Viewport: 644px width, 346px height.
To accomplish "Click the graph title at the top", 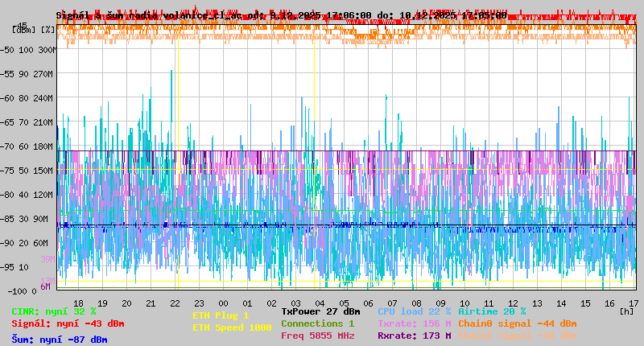I will click(282, 14).
